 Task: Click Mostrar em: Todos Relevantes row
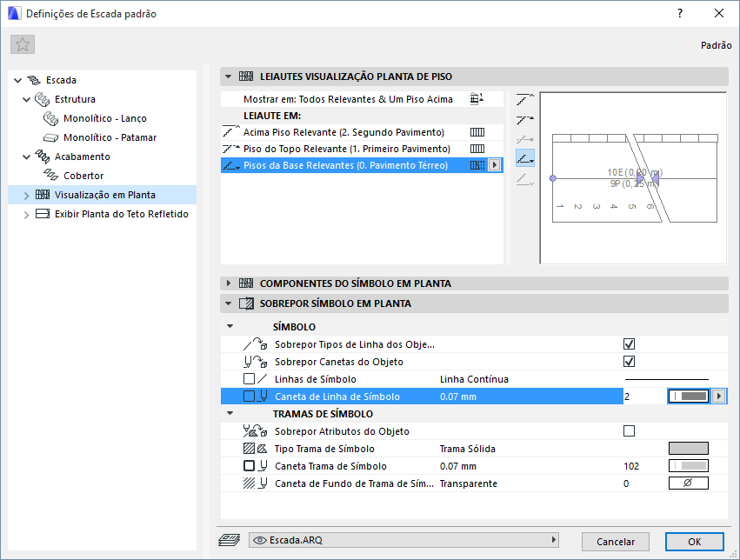click(362, 99)
